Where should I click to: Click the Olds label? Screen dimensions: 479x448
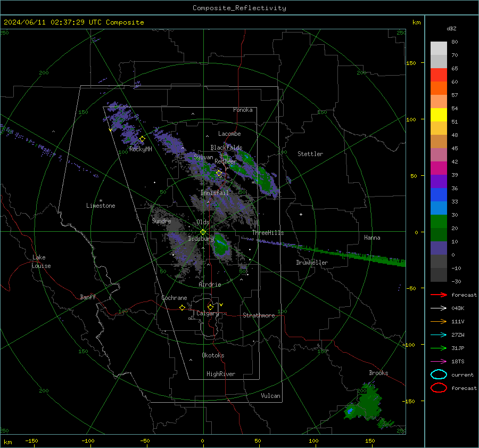tap(203, 222)
